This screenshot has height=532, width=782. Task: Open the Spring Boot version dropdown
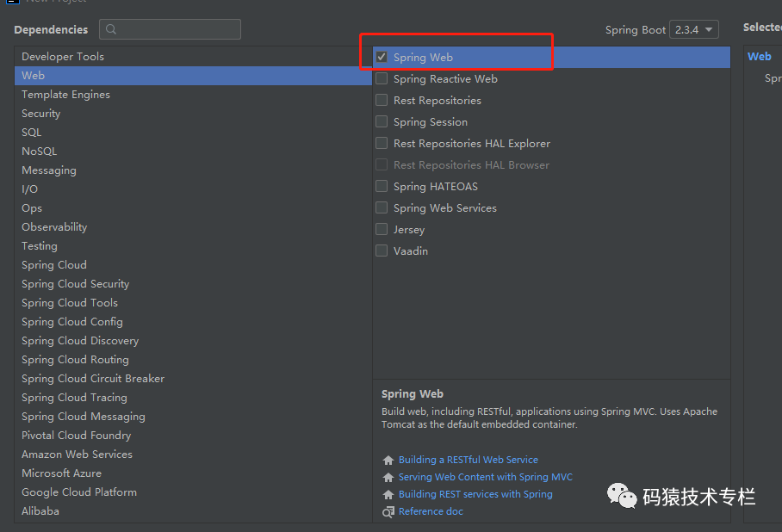pos(694,29)
